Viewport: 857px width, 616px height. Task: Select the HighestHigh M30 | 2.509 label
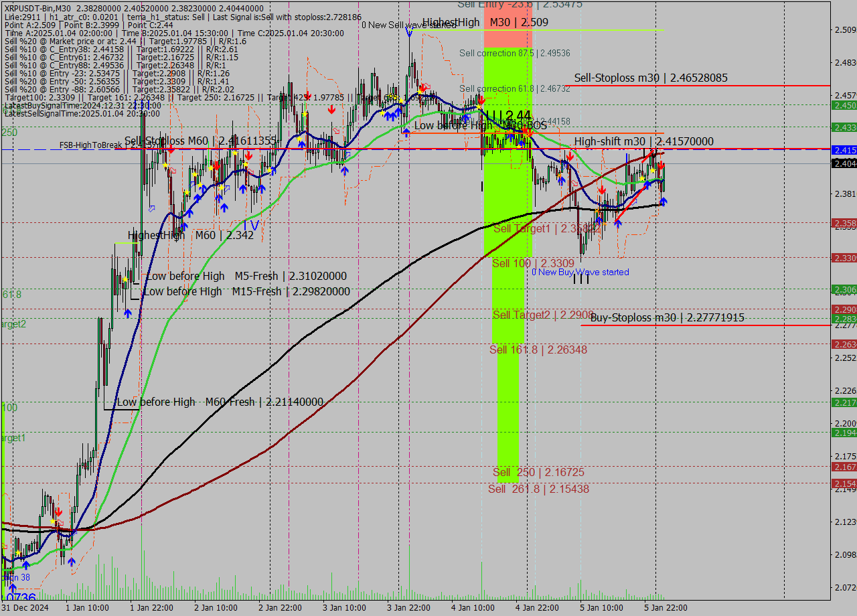485,22
